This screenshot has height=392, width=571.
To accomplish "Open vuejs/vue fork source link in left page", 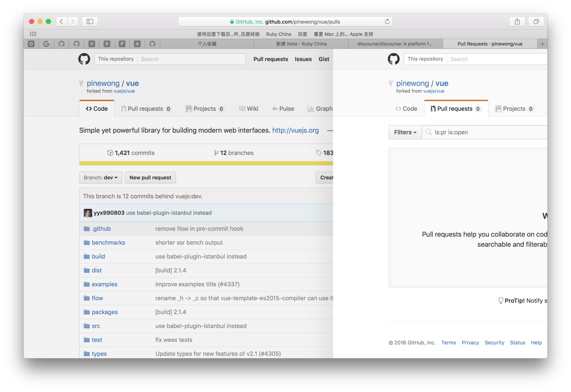I will click(124, 91).
